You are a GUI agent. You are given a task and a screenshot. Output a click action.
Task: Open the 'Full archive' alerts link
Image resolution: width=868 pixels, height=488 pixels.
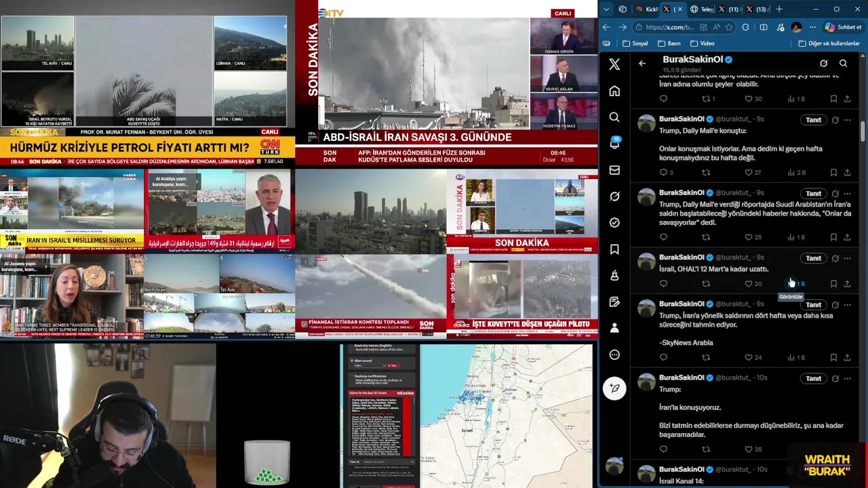(x=406, y=393)
